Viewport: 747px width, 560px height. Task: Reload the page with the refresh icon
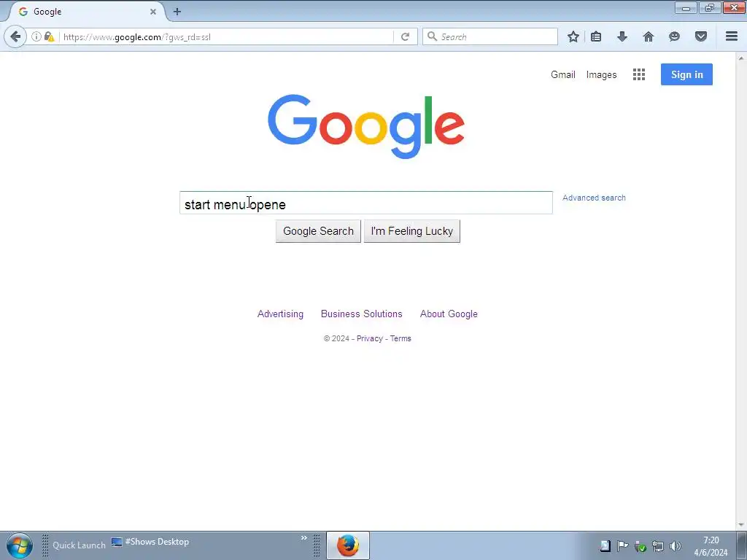click(405, 36)
